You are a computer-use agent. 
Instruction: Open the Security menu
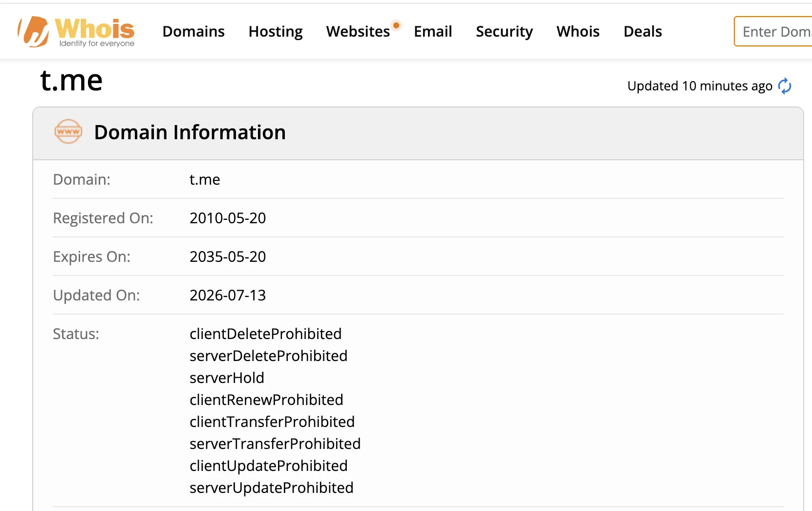tap(504, 32)
